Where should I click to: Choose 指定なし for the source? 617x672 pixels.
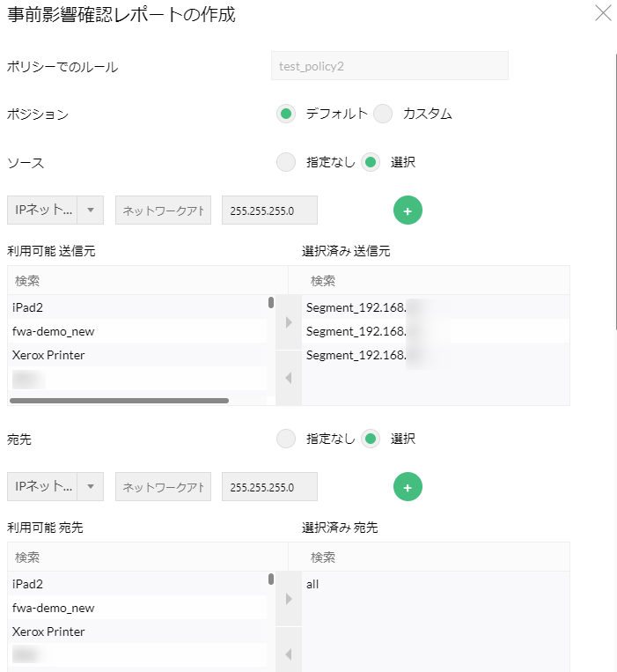point(286,162)
